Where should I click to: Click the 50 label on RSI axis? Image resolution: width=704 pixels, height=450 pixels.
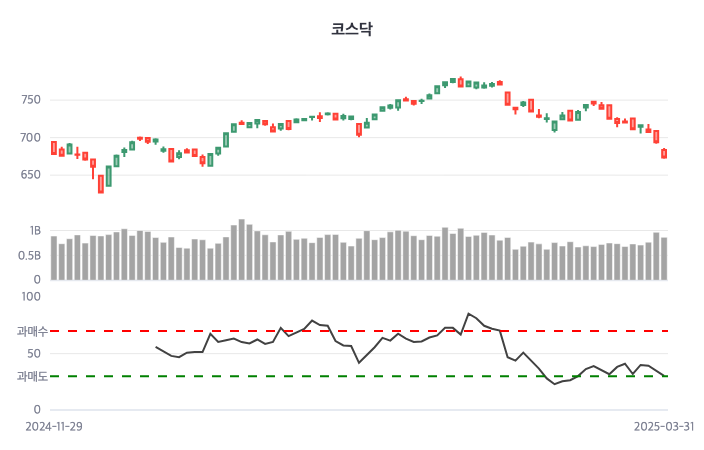click(x=33, y=354)
